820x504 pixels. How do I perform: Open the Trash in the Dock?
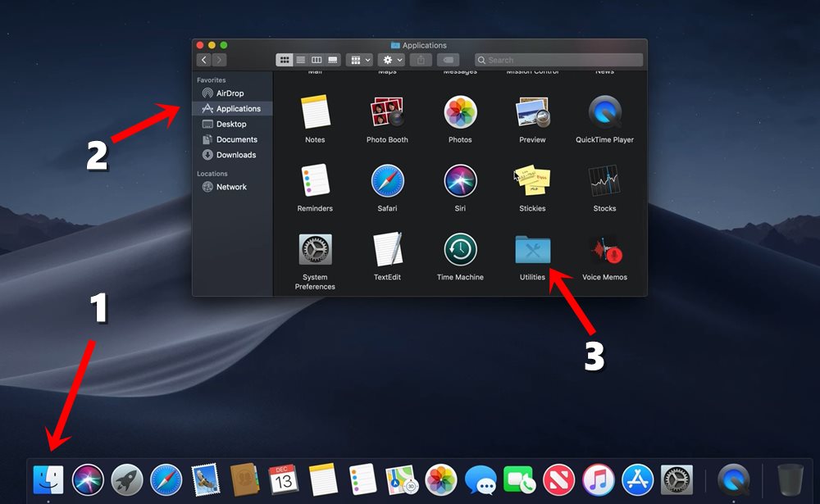click(x=790, y=479)
